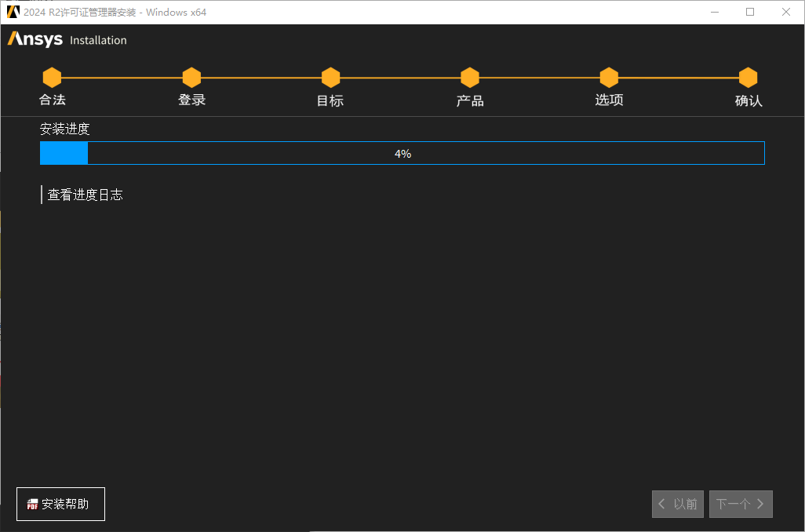The height and width of the screenshot is (532, 805).
Task: Select the 产品 step label
Action: pos(470,100)
